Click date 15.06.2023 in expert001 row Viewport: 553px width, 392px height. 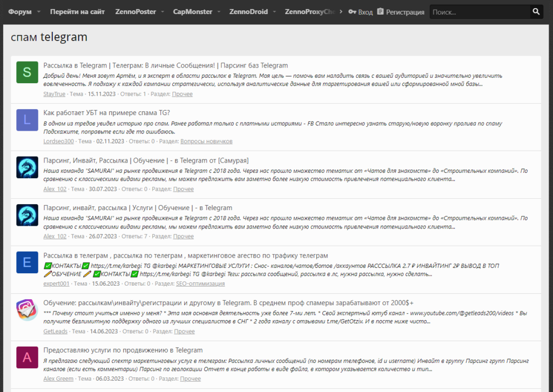pos(106,283)
